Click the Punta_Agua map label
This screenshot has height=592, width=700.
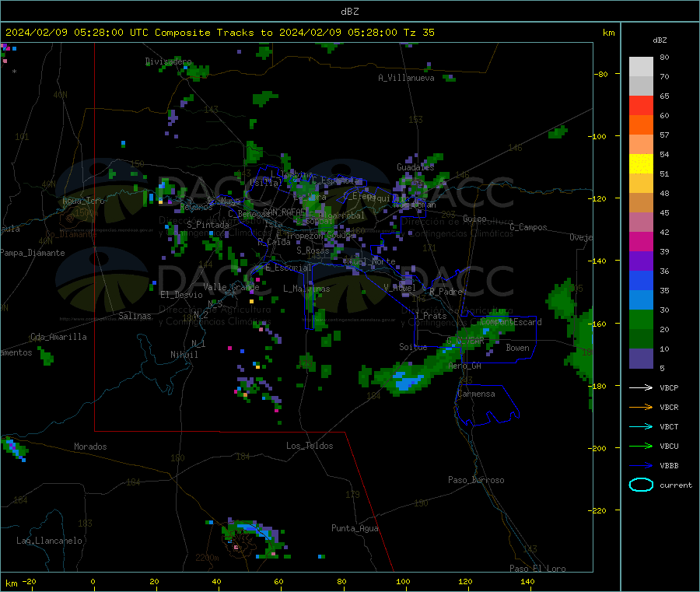click(x=355, y=529)
